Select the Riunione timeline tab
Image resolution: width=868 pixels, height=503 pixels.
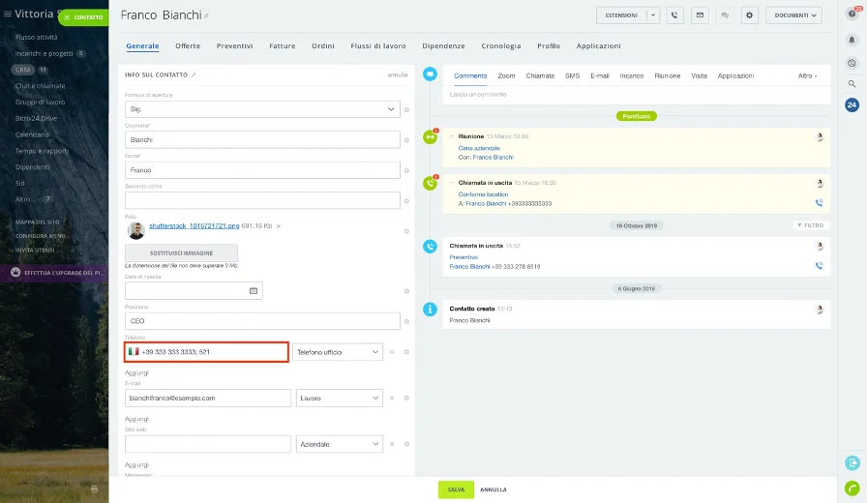click(667, 75)
